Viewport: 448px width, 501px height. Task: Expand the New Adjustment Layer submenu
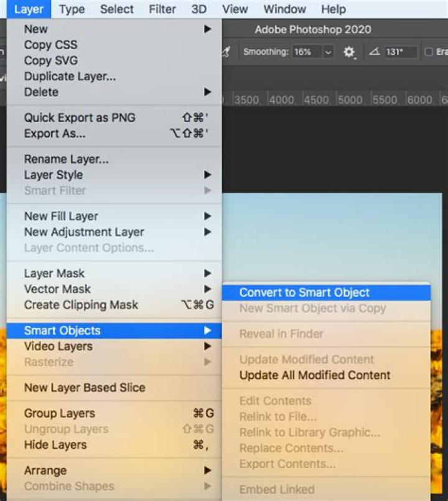(114, 232)
